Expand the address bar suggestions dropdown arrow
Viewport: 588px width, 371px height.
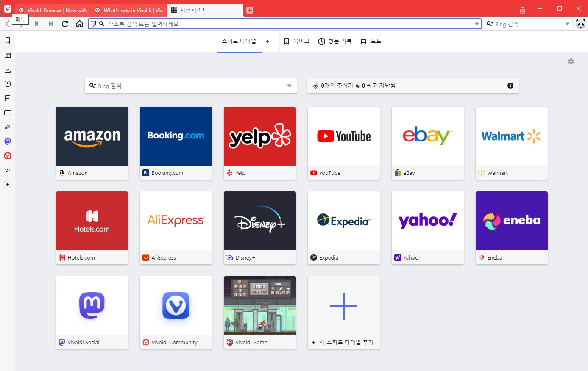coord(477,24)
